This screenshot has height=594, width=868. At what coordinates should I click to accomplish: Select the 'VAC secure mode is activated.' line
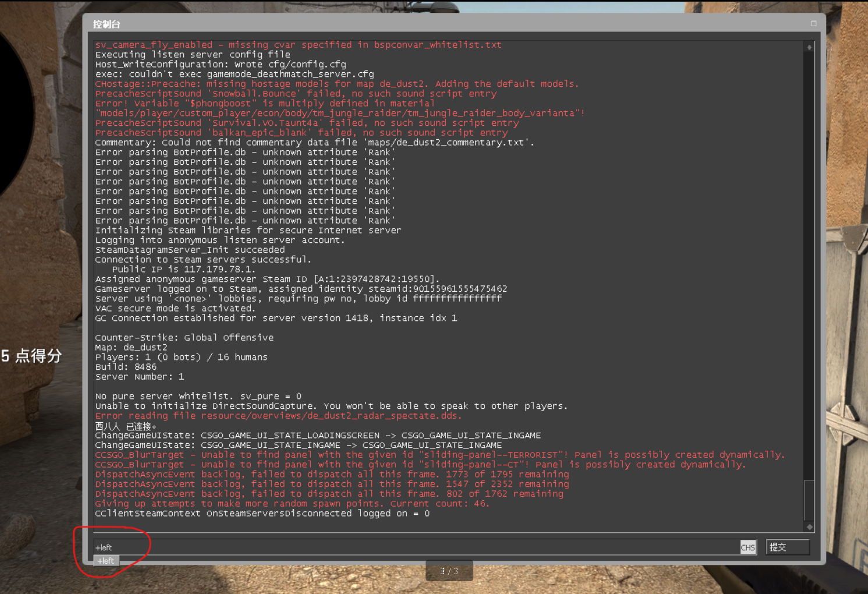point(175,309)
